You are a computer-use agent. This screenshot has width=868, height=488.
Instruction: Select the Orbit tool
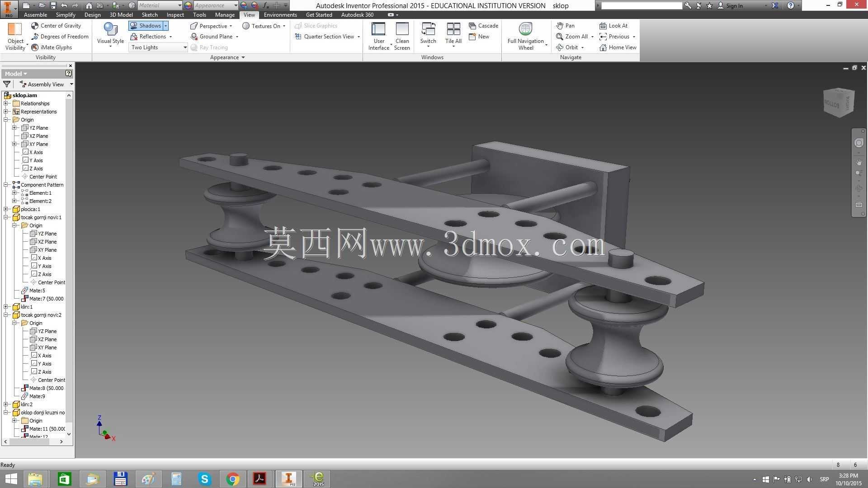tap(567, 47)
